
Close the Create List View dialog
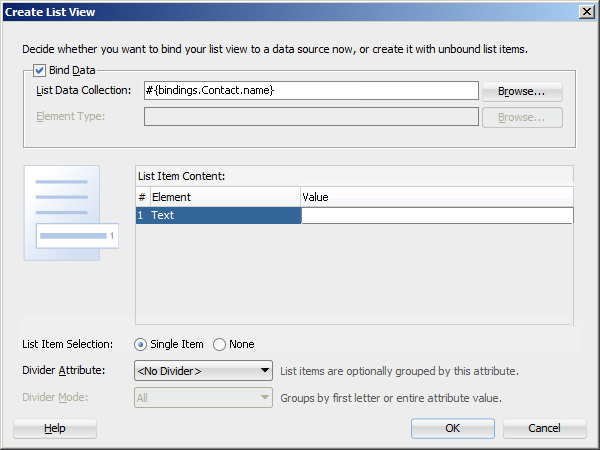click(x=587, y=12)
